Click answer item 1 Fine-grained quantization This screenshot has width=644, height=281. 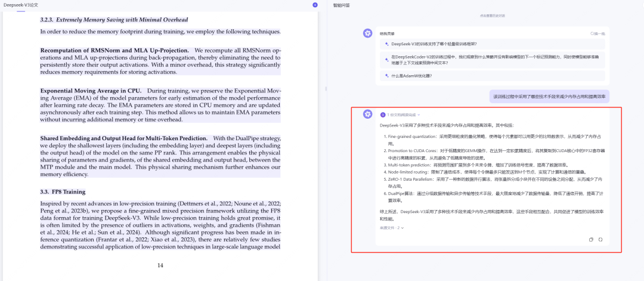pos(493,140)
